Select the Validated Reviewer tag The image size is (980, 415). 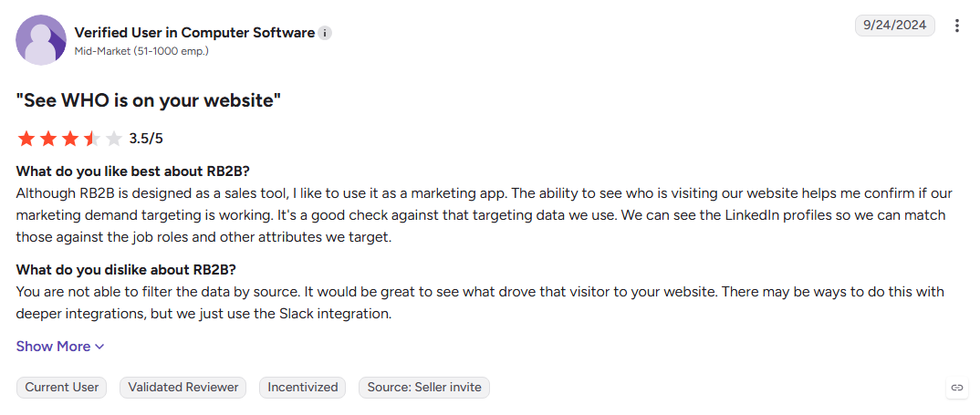click(x=183, y=388)
